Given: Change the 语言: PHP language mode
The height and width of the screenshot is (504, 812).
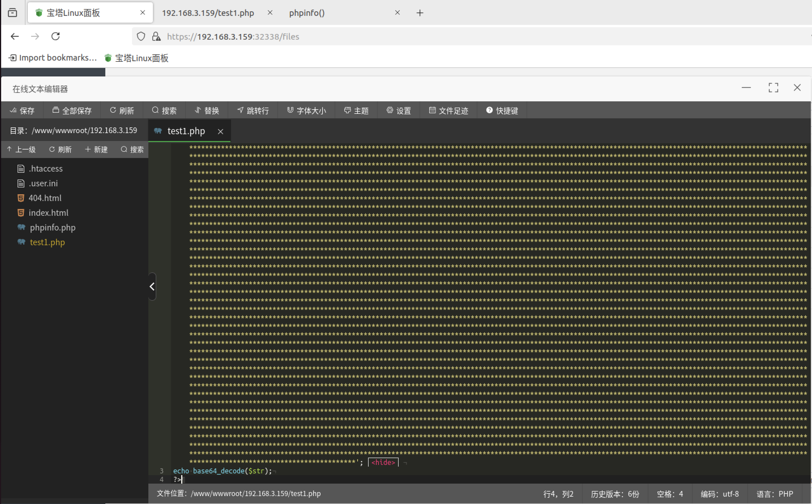Looking at the screenshot, I should 774,494.
